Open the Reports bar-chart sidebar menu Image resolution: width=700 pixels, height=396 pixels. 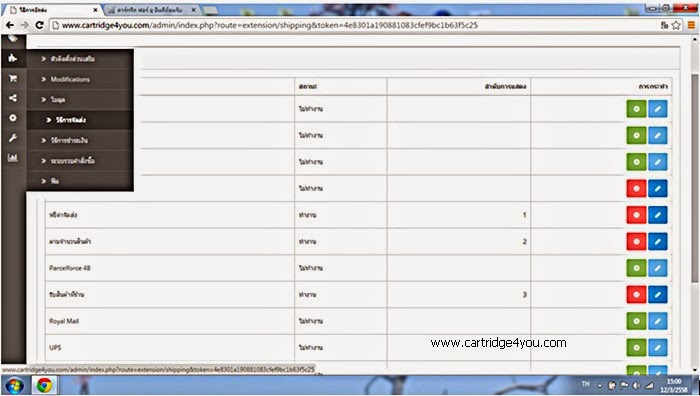[12, 158]
